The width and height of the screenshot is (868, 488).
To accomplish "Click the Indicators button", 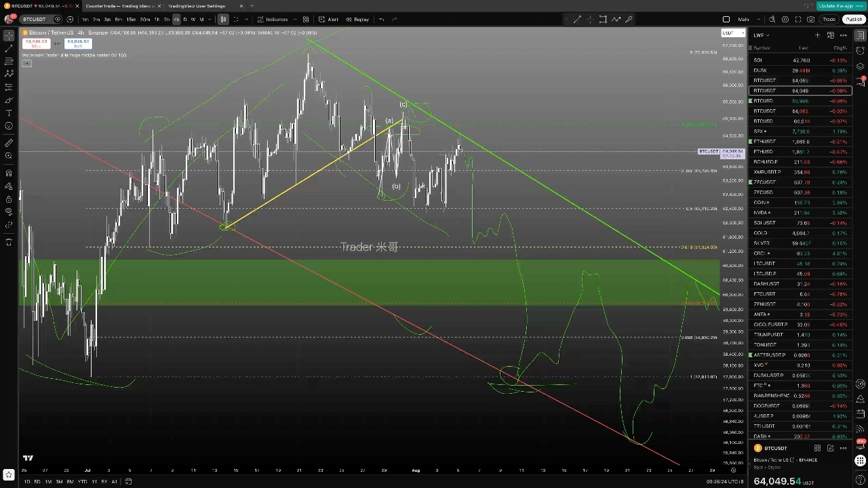I will coord(273,19).
